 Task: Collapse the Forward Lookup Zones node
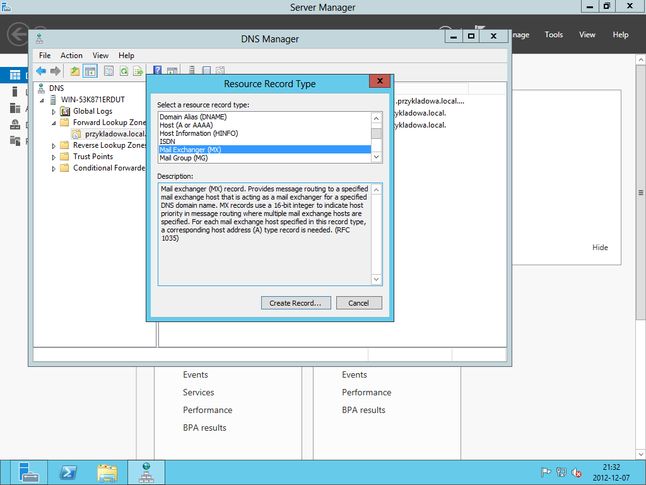54,123
